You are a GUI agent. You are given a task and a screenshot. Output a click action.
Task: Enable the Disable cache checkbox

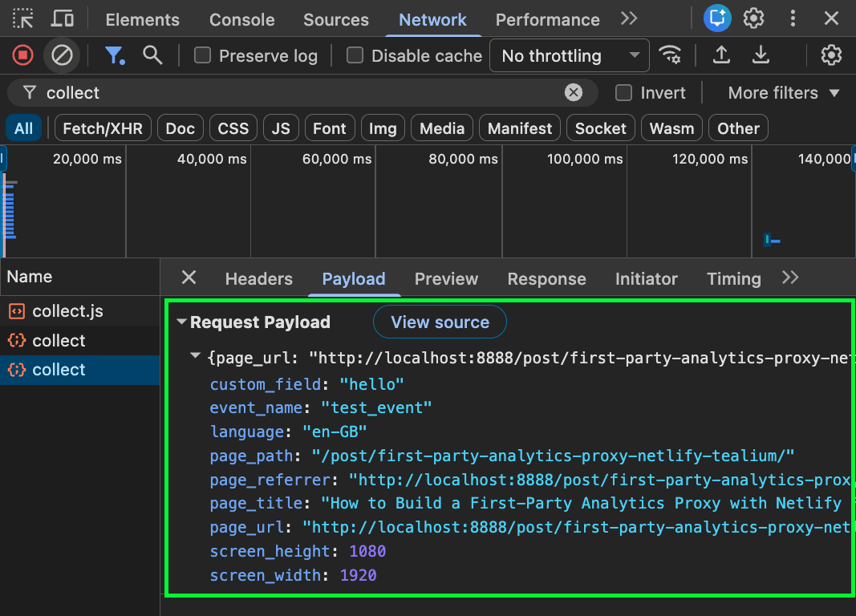point(355,55)
